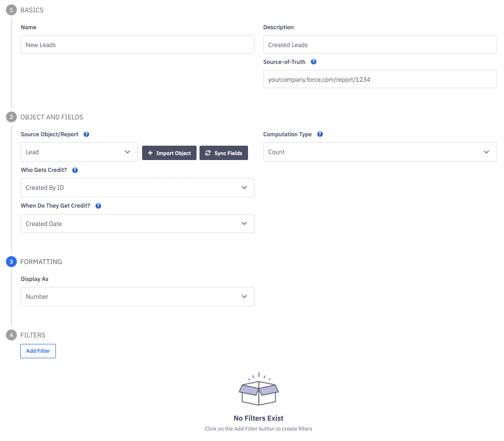The width and height of the screenshot is (504, 441).
Task: Click the Who Gets Credit help icon
Action: pyautogui.click(x=75, y=170)
